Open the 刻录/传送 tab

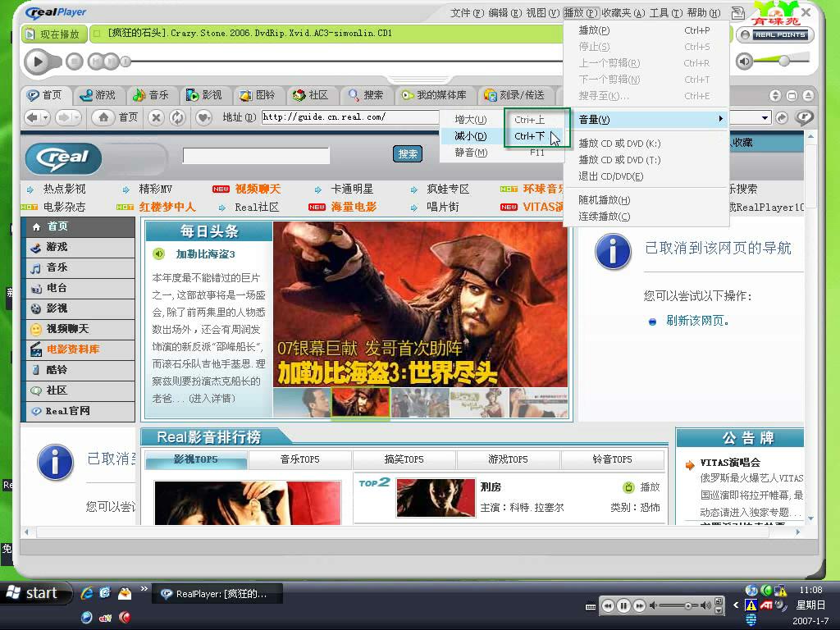click(515, 95)
